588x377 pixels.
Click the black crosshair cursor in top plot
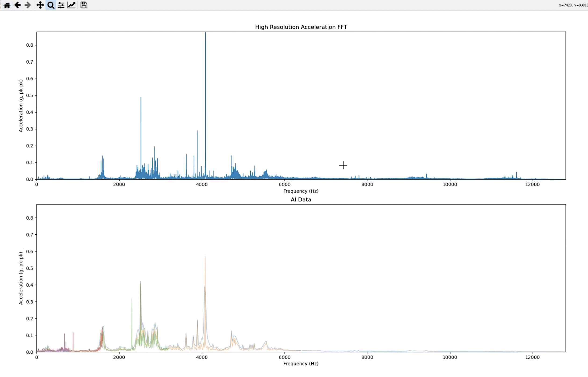343,165
